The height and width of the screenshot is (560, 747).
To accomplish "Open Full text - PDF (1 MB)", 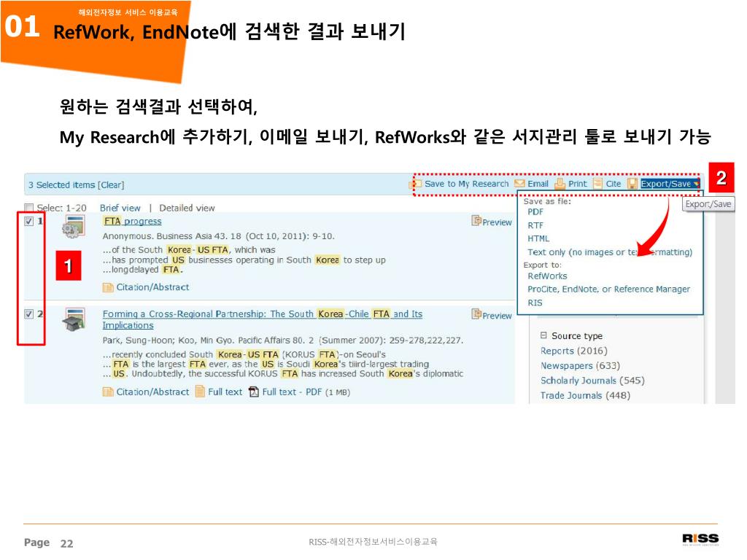I will pyautogui.click(x=306, y=392).
